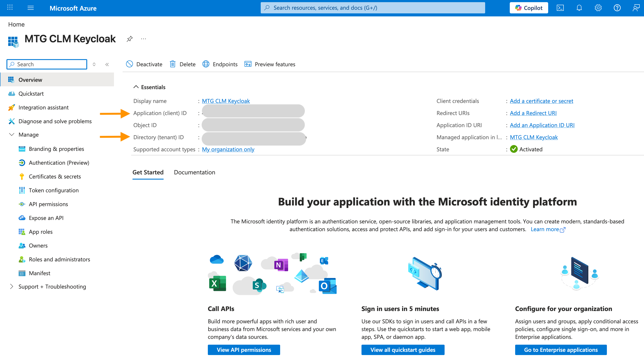Open the more options ellipsis beside title
This screenshot has width=644, height=360.
tap(143, 39)
